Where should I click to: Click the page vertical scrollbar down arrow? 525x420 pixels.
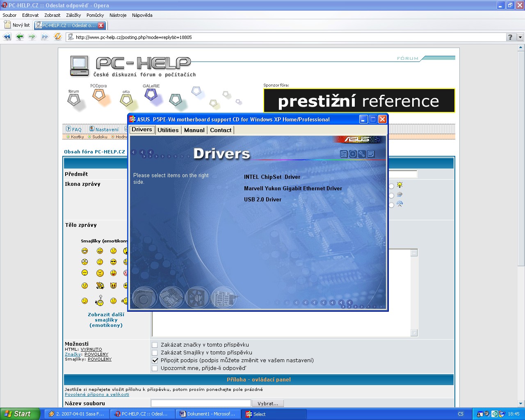521,404
